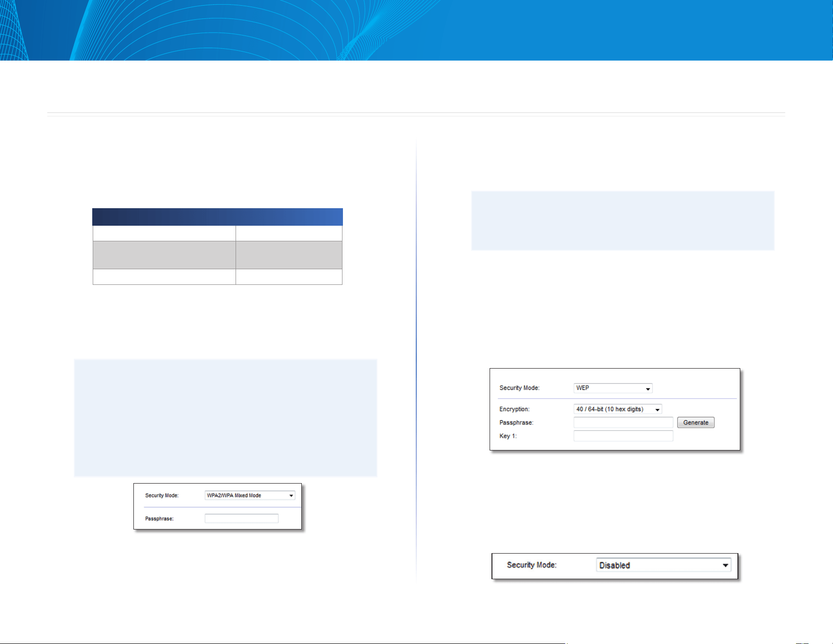Expand the 40 / 64-bit Encryption dropdown
833x644 pixels.
(617, 409)
